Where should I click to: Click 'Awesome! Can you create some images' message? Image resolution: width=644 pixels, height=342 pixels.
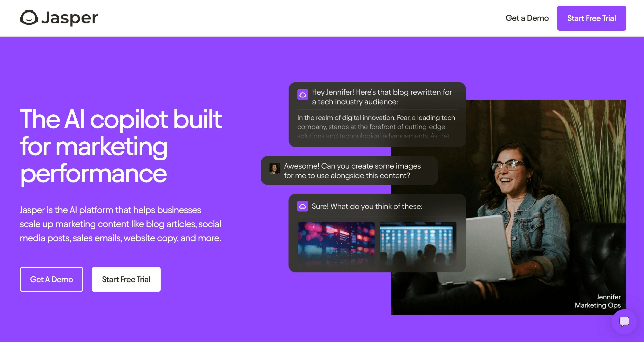(352, 171)
